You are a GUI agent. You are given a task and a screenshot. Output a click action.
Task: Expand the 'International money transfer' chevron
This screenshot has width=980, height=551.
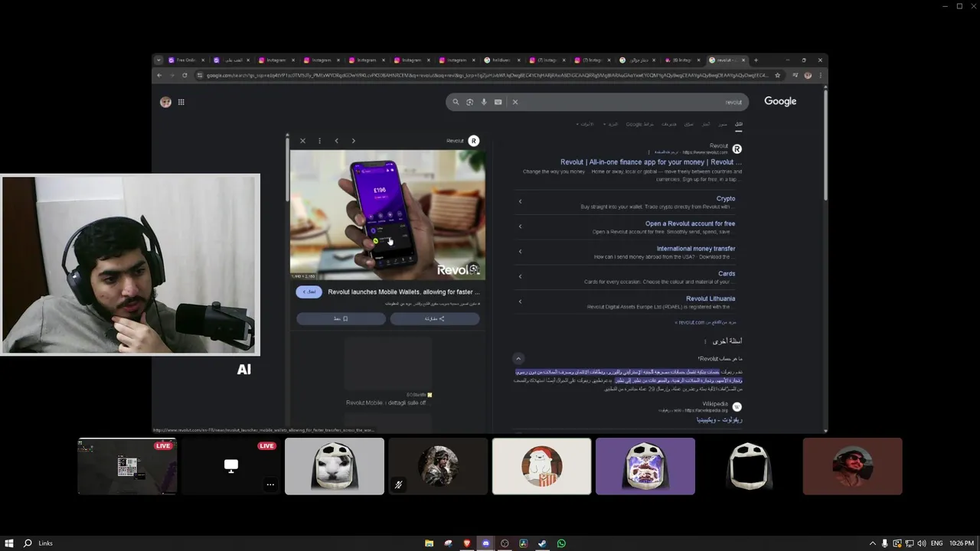(x=520, y=251)
